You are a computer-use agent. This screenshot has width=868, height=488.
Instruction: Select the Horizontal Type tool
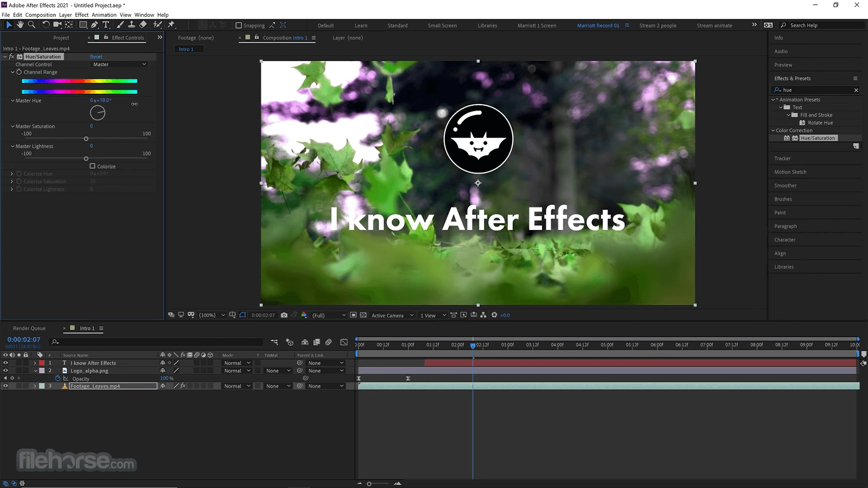pyautogui.click(x=106, y=25)
